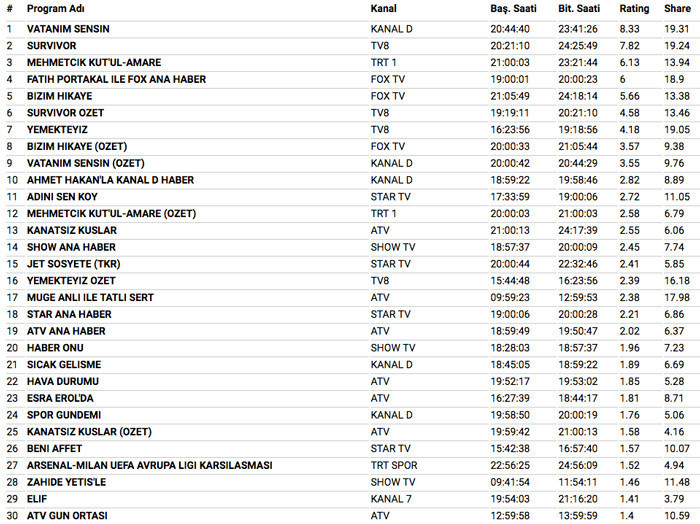Image resolution: width=700 pixels, height=524 pixels.
Task: Select the VATANIM SENSIN program row
Action: coord(68,29)
